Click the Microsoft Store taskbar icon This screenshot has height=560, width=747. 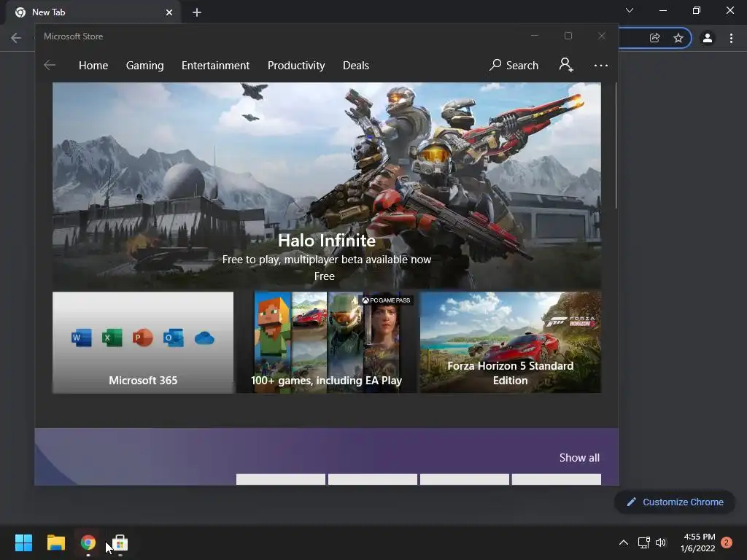point(120,542)
